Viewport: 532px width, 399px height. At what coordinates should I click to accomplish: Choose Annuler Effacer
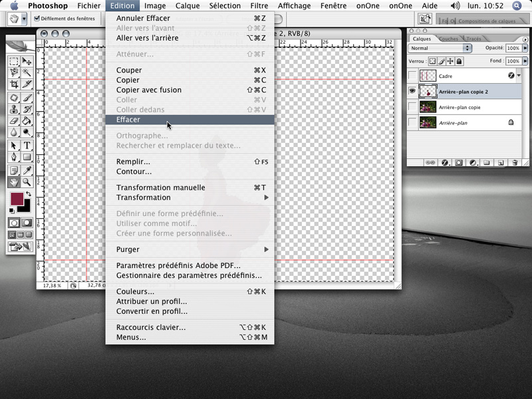pyautogui.click(x=190, y=18)
